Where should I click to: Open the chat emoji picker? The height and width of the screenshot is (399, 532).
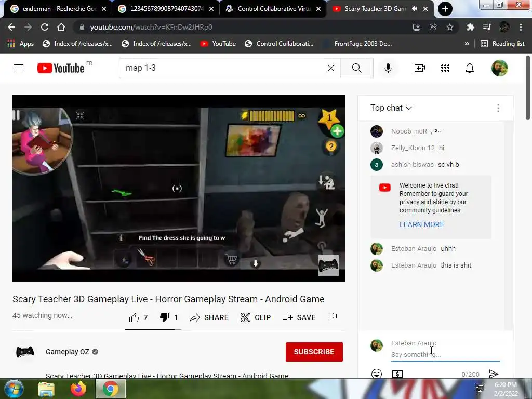pyautogui.click(x=377, y=374)
